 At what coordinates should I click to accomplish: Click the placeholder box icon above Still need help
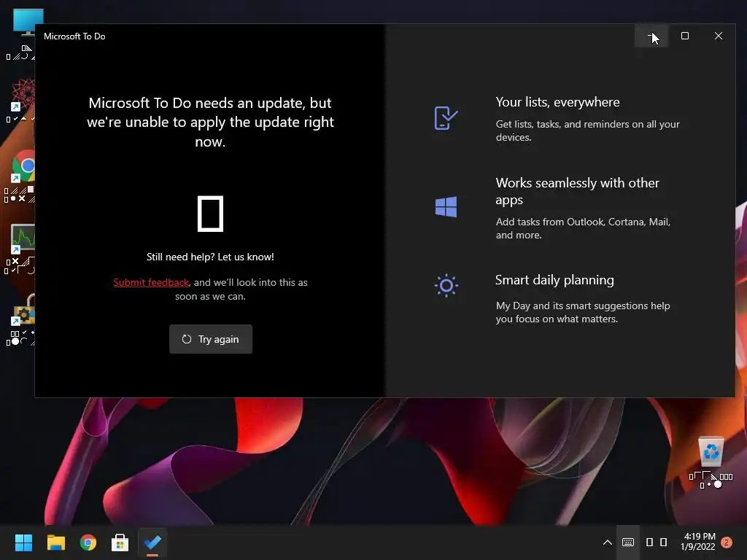(x=211, y=214)
